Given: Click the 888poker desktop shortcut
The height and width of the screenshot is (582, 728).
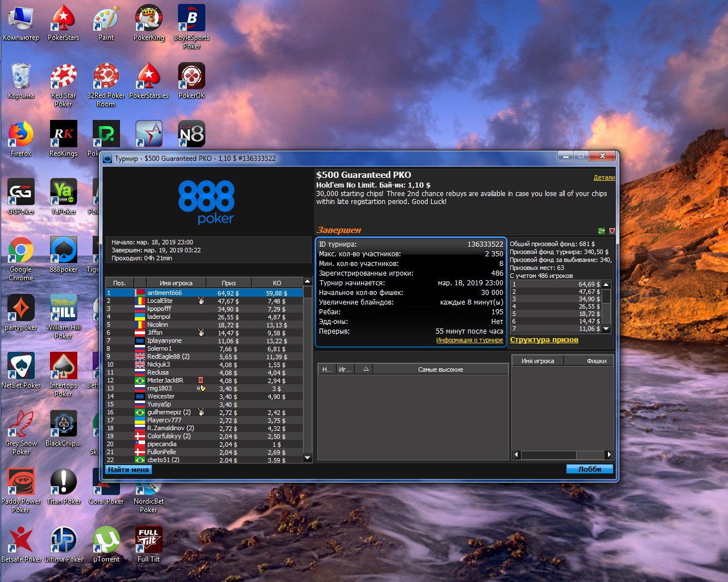Looking at the screenshot, I should point(63,255).
